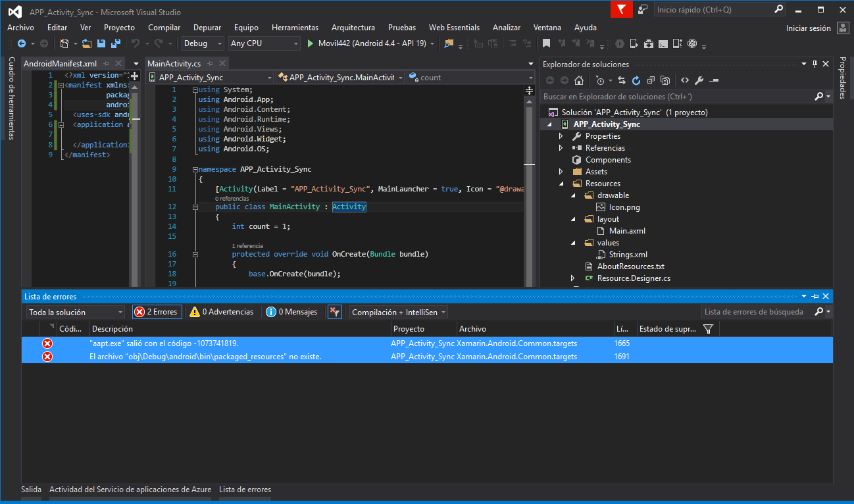Open the Android adb command prompt icon

coord(663,43)
